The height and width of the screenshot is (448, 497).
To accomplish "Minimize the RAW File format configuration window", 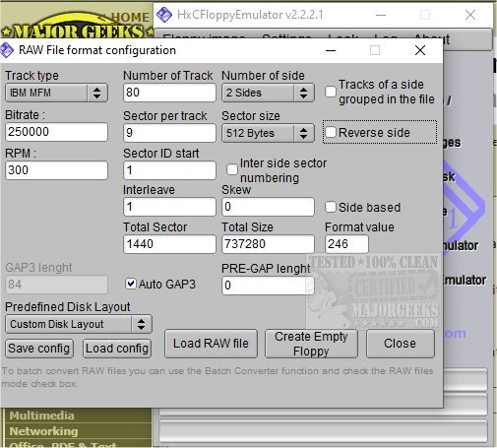I will pyautogui.click(x=331, y=50).
